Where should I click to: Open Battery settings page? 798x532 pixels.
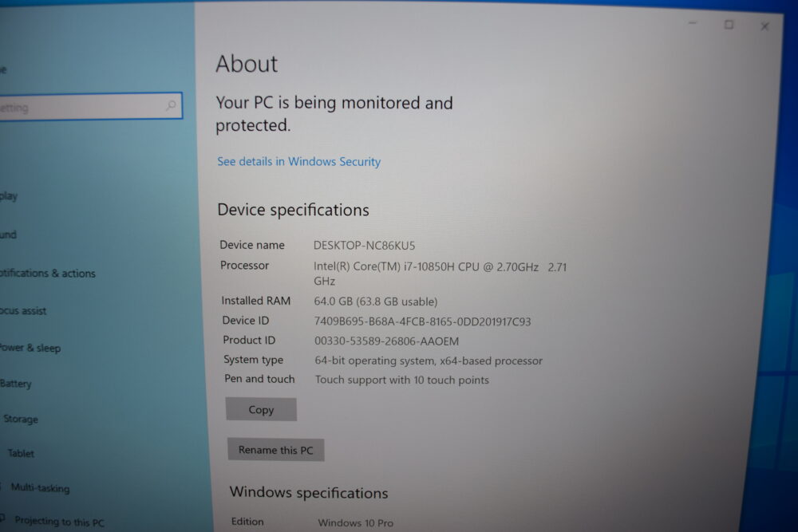click(16, 384)
